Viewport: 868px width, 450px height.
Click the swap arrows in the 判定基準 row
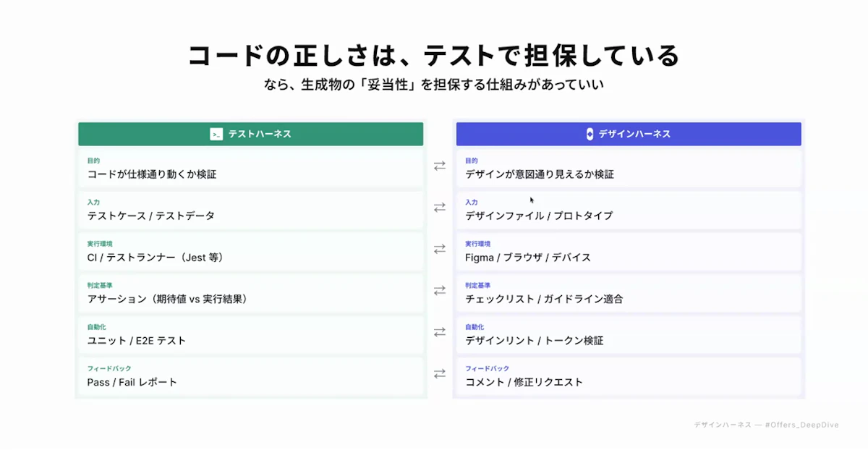click(440, 291)
